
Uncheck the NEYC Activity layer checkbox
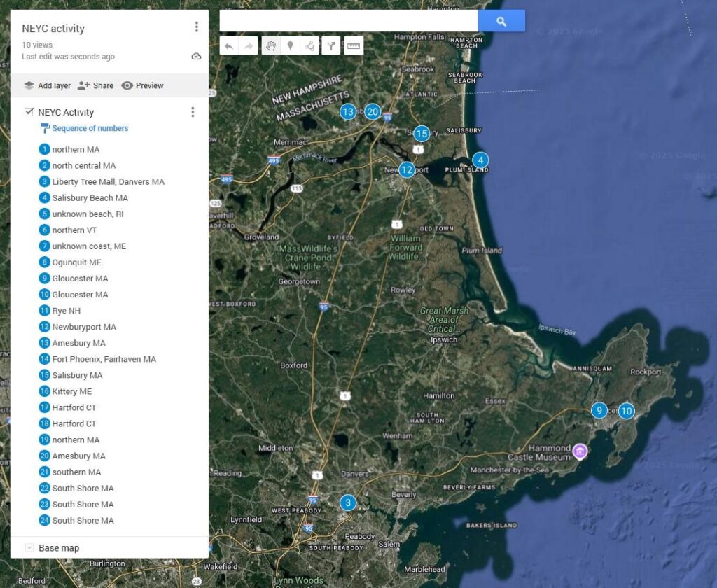tap(29, 111)
